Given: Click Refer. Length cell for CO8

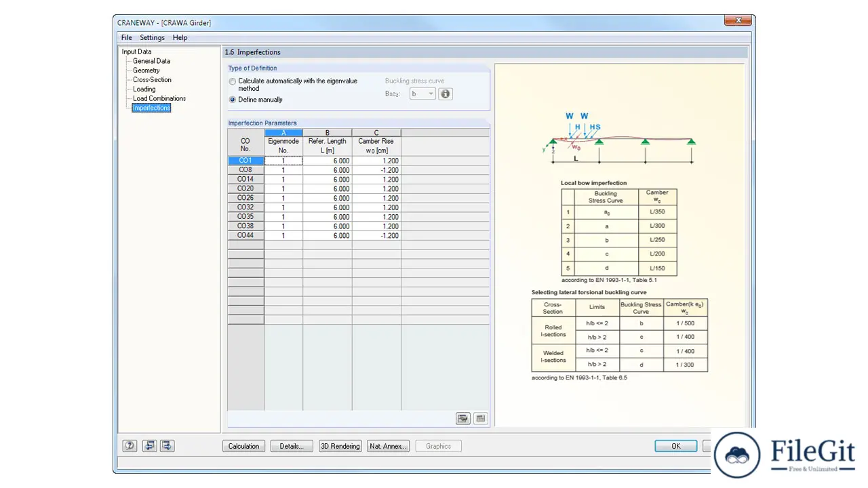Looking at the screenshot, I should pyautogui.click(x=328, y=170).
